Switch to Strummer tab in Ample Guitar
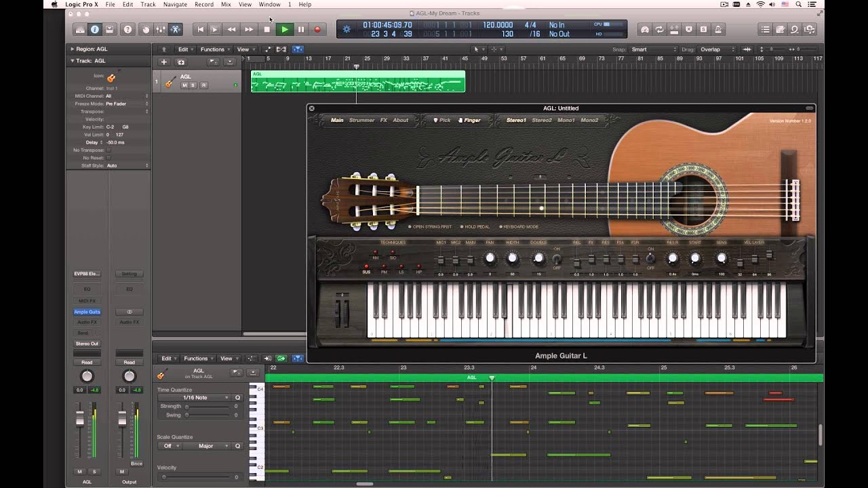The height and width of the screenshot is (488, 868). [x=361, y=120]
